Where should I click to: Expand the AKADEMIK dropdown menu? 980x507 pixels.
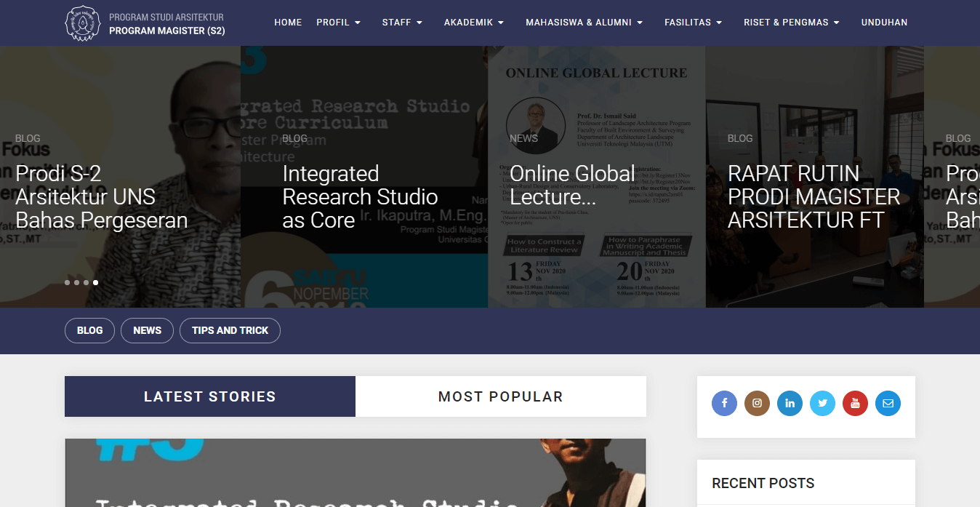click(474, 23)
